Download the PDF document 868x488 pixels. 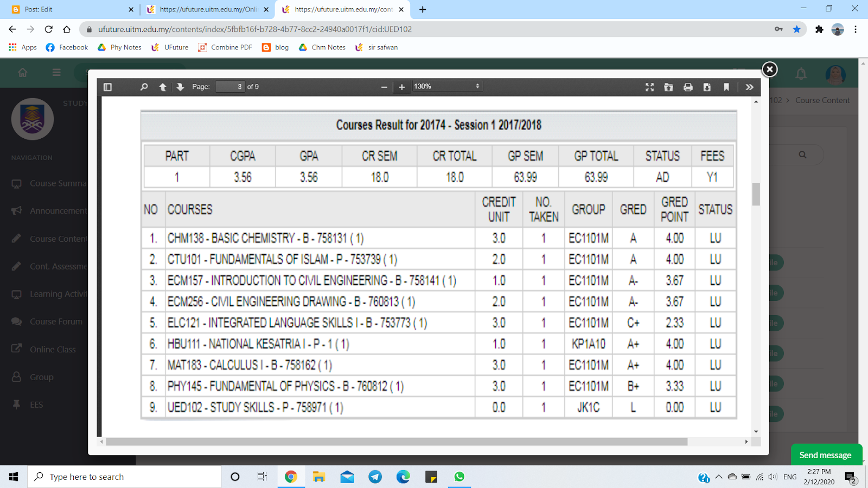(707, 87)
